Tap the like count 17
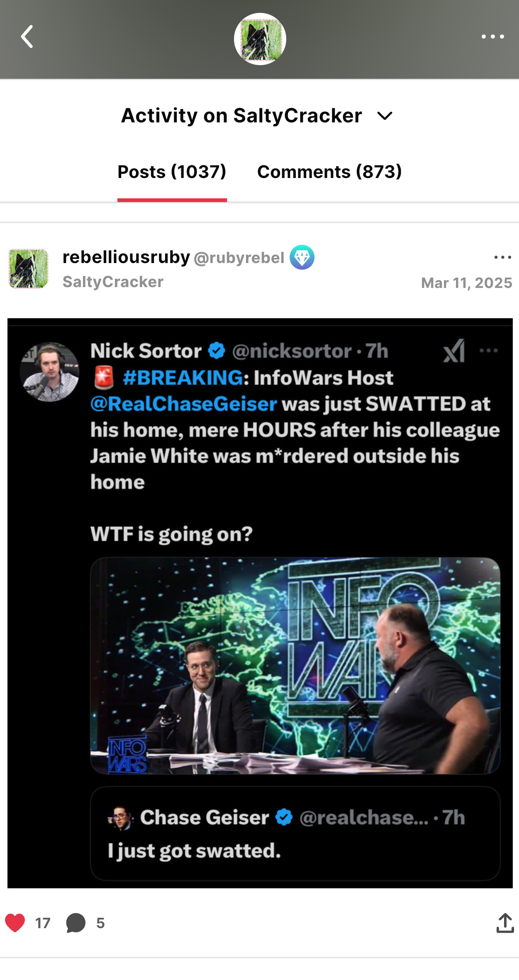This screenshot has width=519, height=980. pyautogui.click(x=43, y=924)
